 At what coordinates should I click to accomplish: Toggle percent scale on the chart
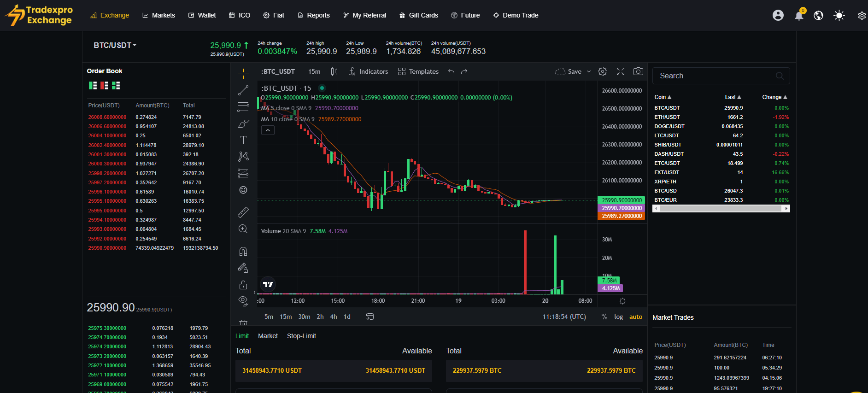coord(604,317)
